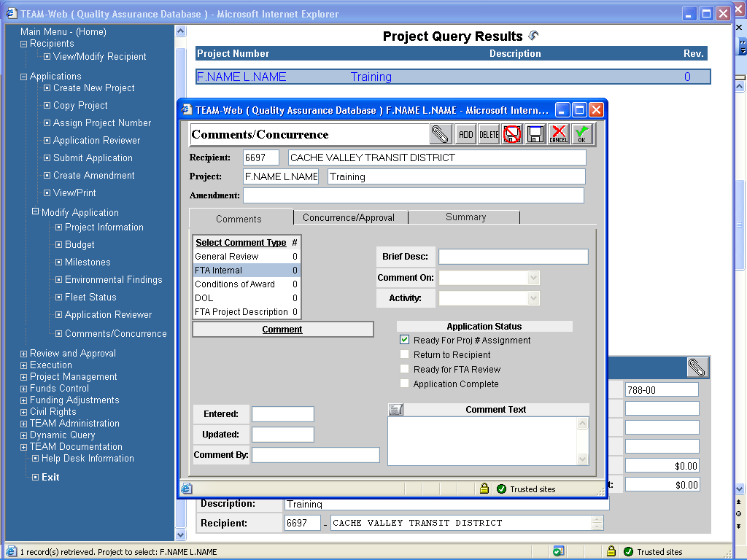The height and width of the screenshot is (560, 747).
Task: Click the sidebar scroll down arrow
Action: click(181, 534)
